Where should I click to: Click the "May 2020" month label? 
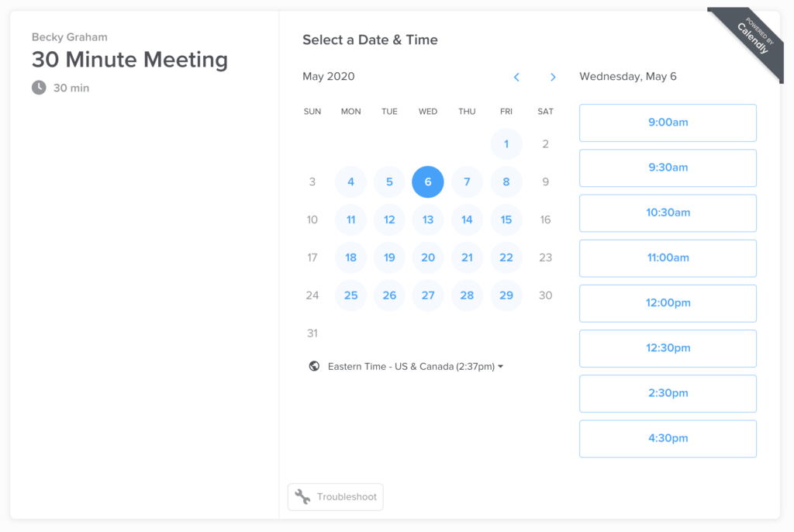pyautogui.click(x=328, y=77)
